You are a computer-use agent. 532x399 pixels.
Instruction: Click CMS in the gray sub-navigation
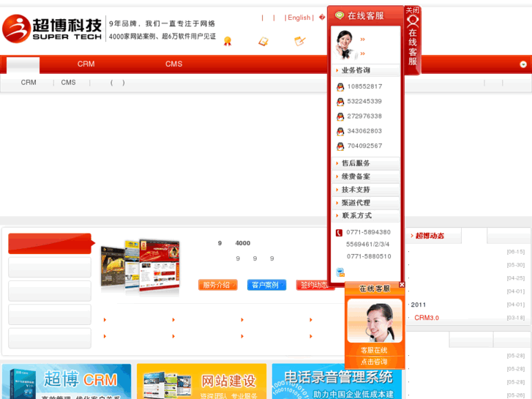[x=68, y=83]
